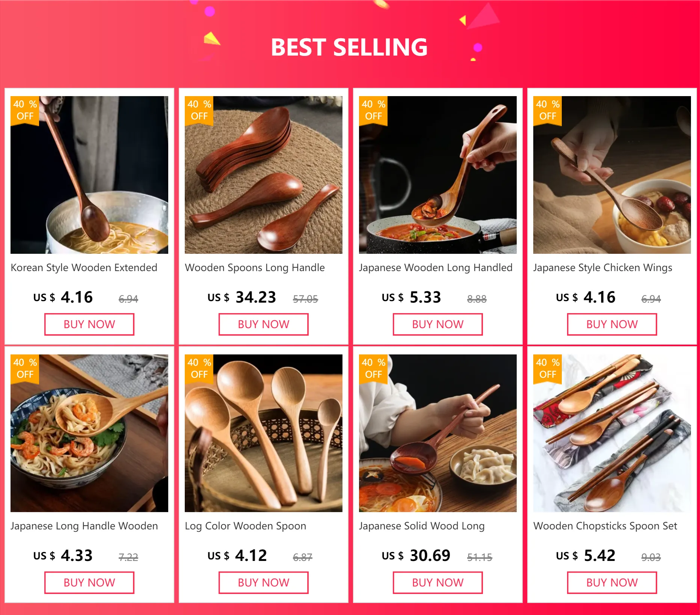Open the noodle pot wooden spoon image

pyautogui.click(x=89, y=175)
